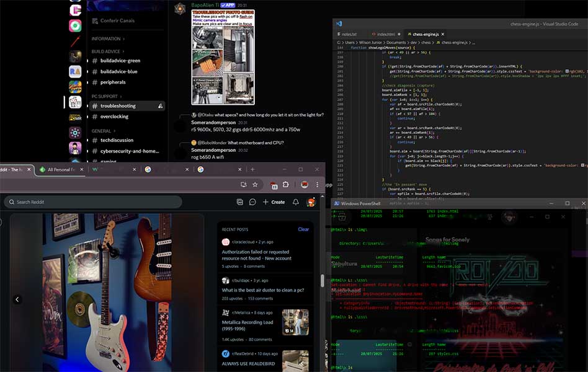The width and height of the screenshot is (588, 372).
Task: Collapse the PC SUPPORT category
Action: (x=107, y=96)
